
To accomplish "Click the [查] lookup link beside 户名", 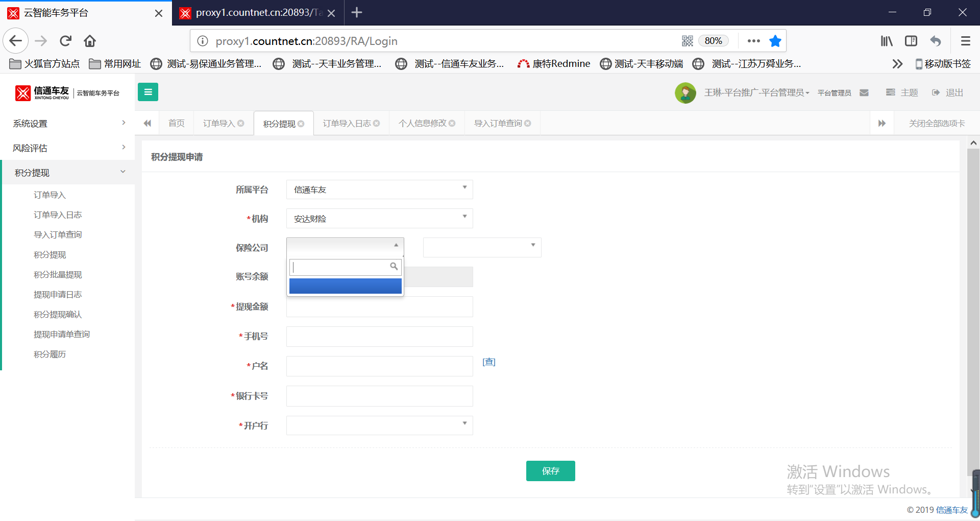I will (x=489, y=362).
